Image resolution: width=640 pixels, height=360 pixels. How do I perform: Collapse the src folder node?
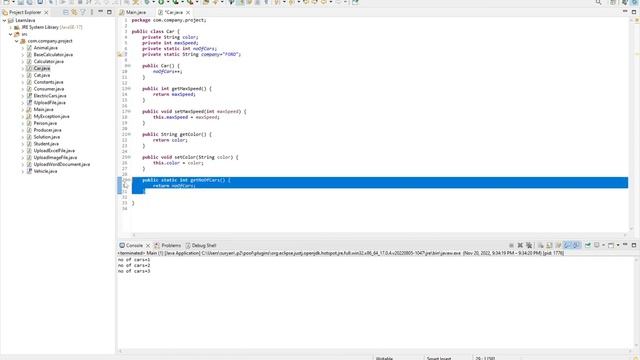[x=11, y=34]
